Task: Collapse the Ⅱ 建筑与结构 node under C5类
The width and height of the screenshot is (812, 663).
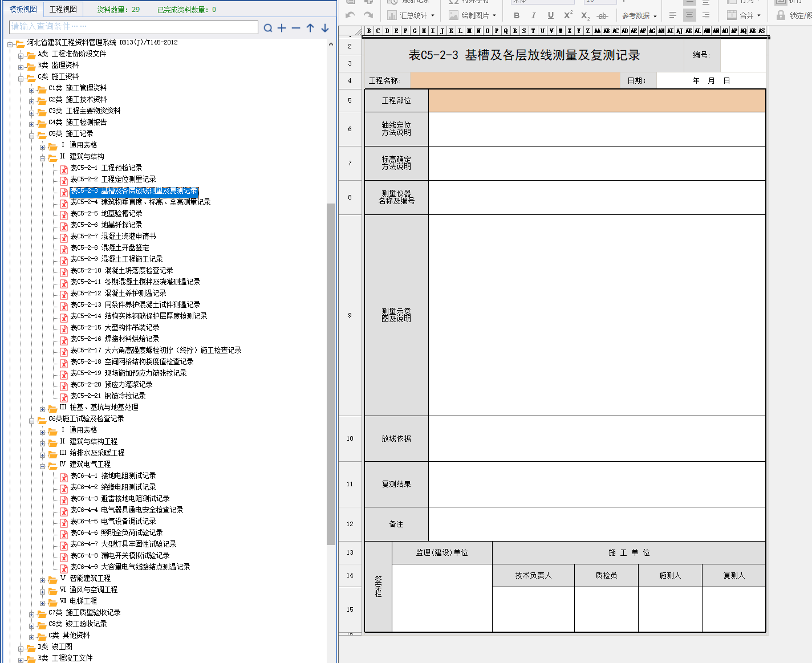Action: pos(43,158)
